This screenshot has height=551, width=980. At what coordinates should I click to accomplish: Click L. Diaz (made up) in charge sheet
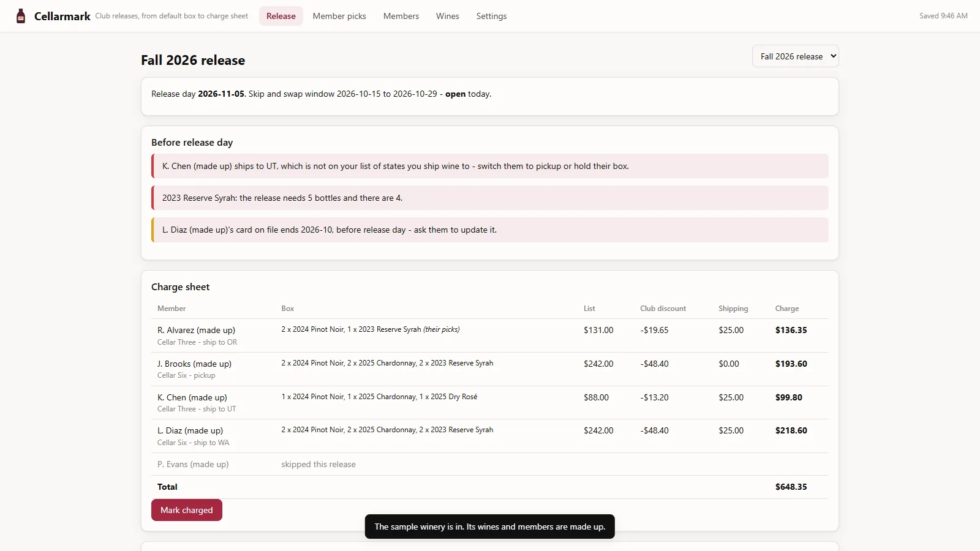coord(190,430)
